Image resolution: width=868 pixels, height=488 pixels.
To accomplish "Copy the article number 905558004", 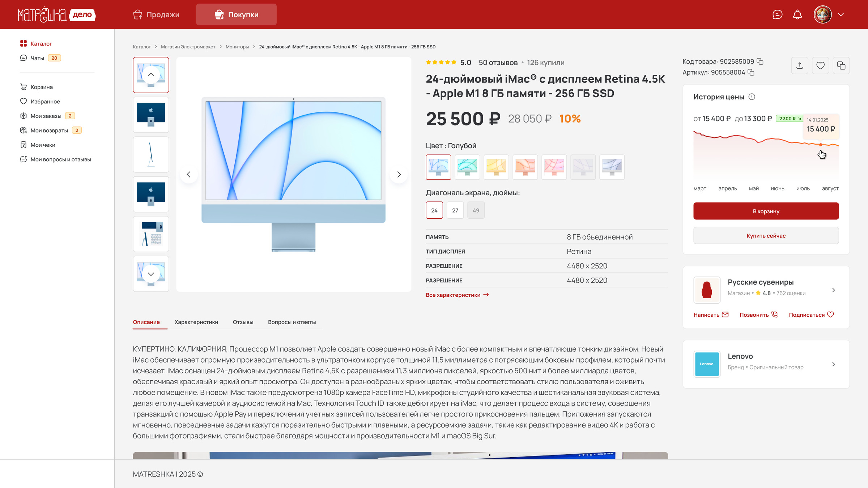I will pos(751,72).
